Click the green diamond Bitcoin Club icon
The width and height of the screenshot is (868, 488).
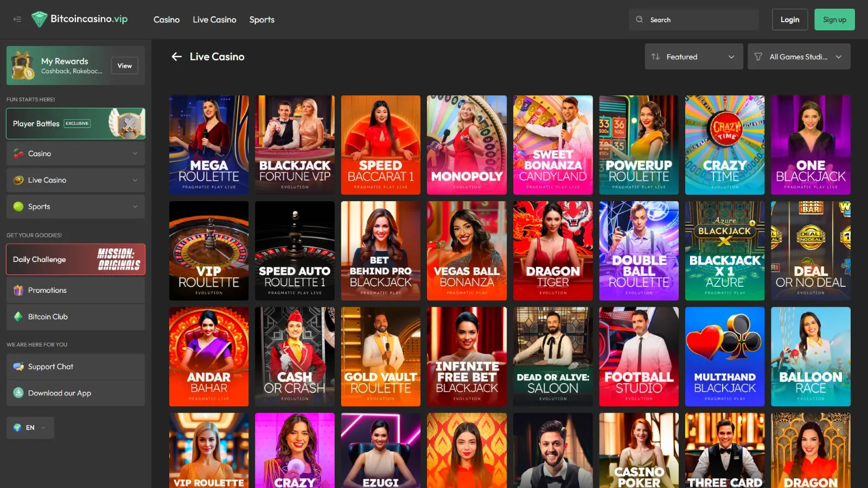coord(18,317)
